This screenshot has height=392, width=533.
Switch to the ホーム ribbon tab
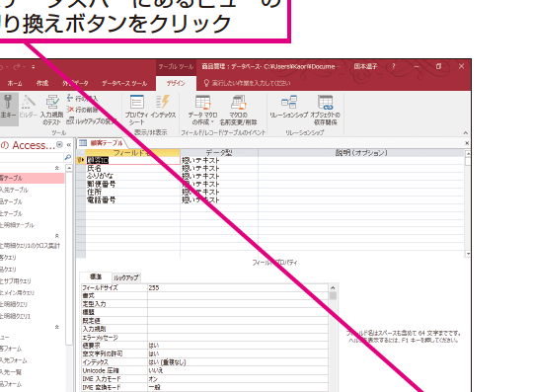point(15,83)
